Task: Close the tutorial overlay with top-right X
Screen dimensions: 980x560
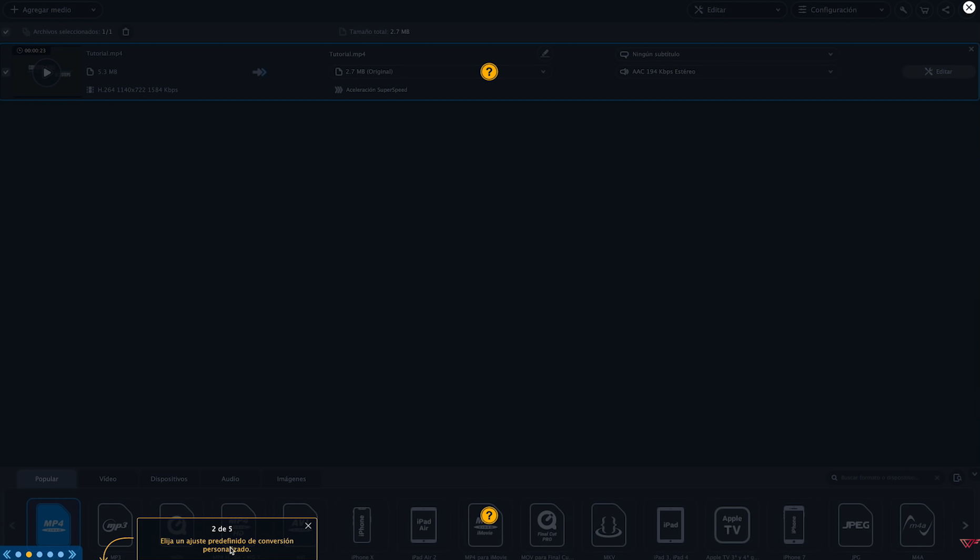Action: pyautogui.click(x=969, y=7)
